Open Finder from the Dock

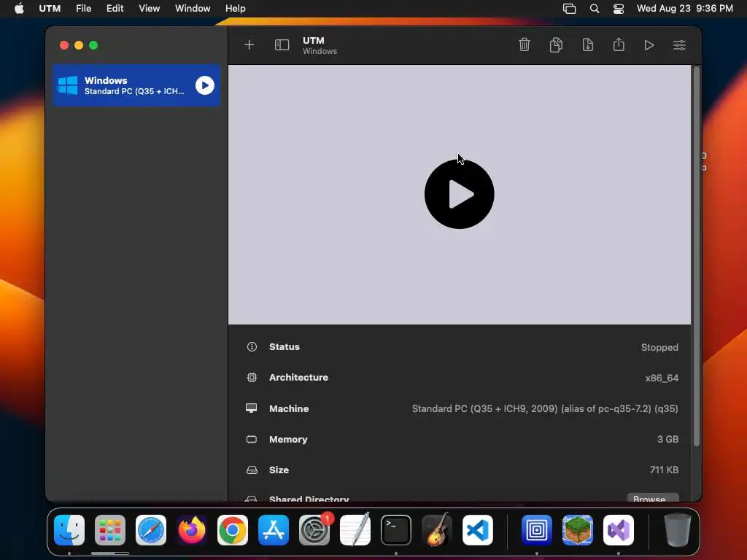point(69,530)
